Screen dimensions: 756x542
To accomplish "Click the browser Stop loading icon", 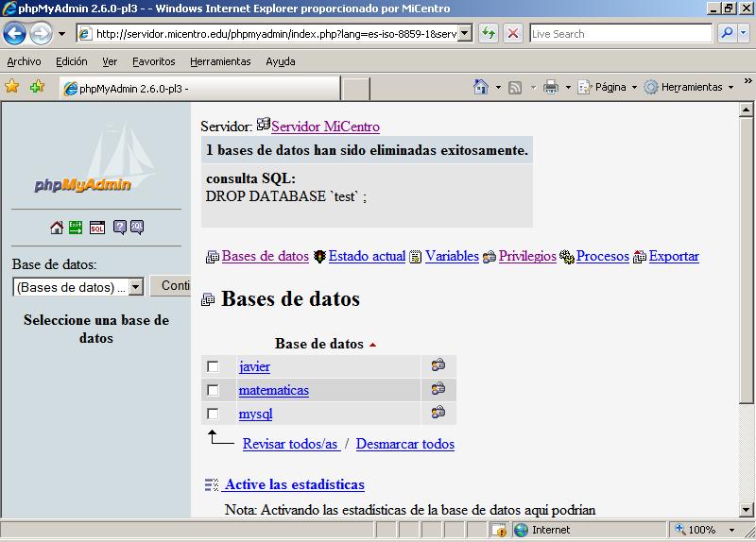I will 513,33.
